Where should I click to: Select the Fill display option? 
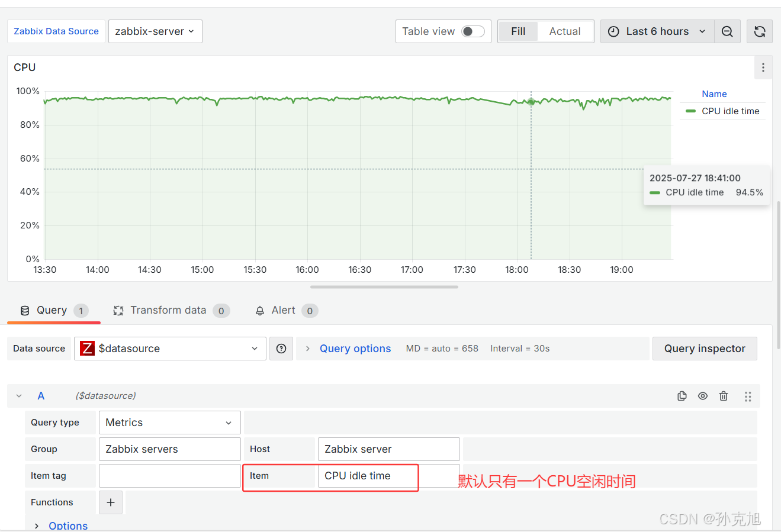(518, 31)
